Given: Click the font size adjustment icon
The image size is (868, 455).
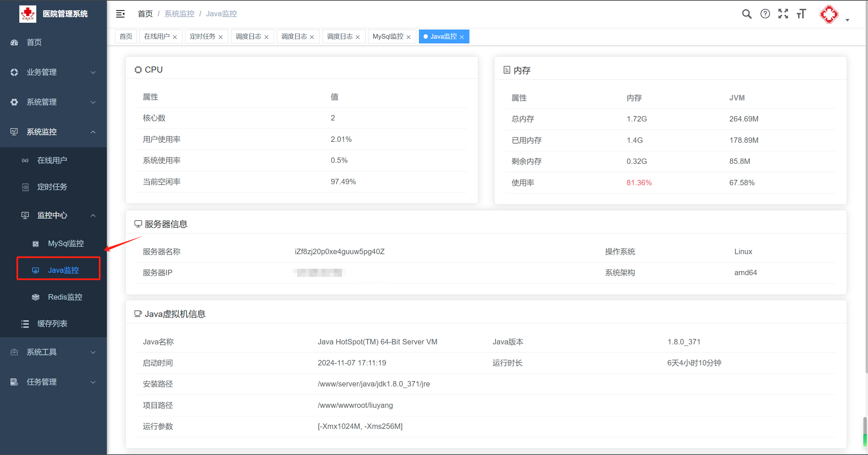Looking at the screenshot, I should (x=801, y=14).
